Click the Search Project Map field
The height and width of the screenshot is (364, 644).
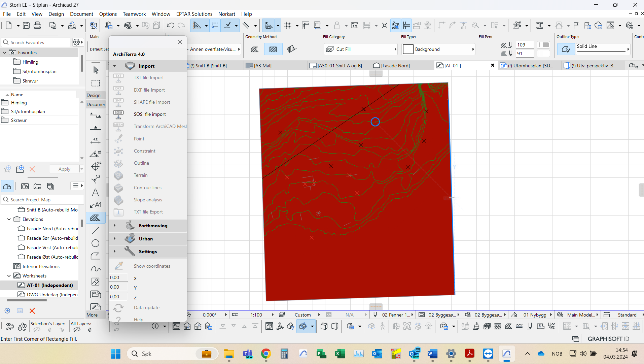coord(44,200)
